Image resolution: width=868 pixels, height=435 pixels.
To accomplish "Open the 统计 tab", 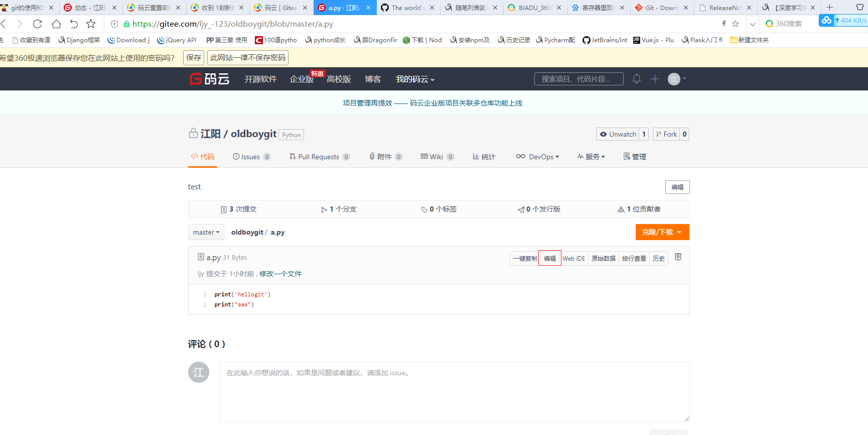I will point(484,157).
